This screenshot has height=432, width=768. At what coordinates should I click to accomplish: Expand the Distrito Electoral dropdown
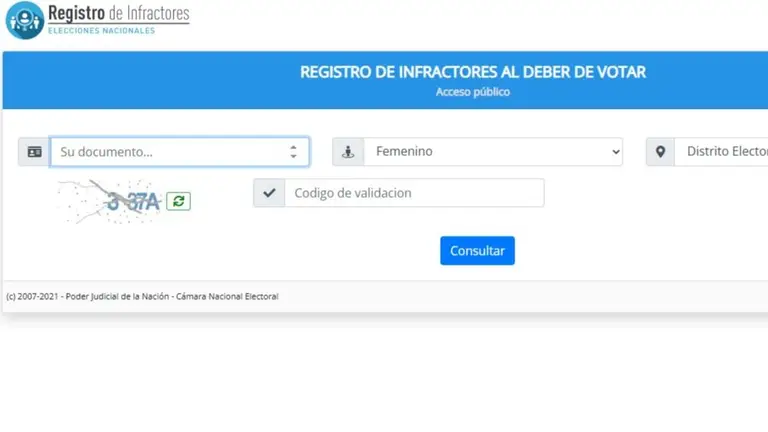[720, 152]
